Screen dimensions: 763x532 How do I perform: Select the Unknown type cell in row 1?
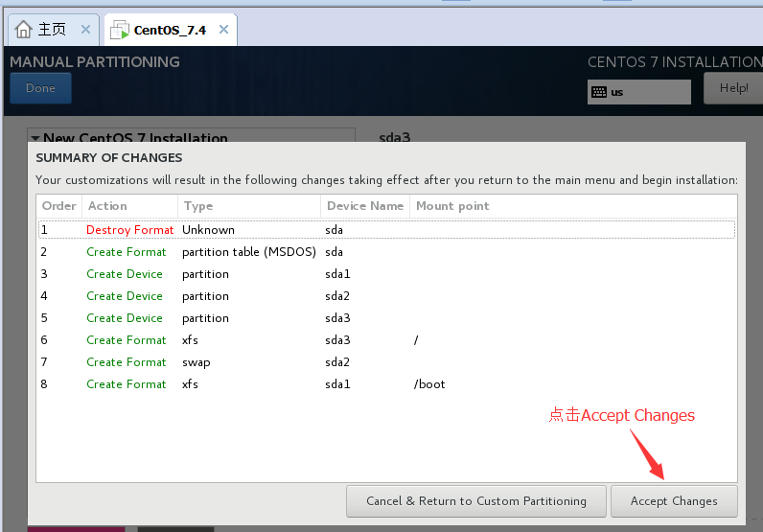208,230
